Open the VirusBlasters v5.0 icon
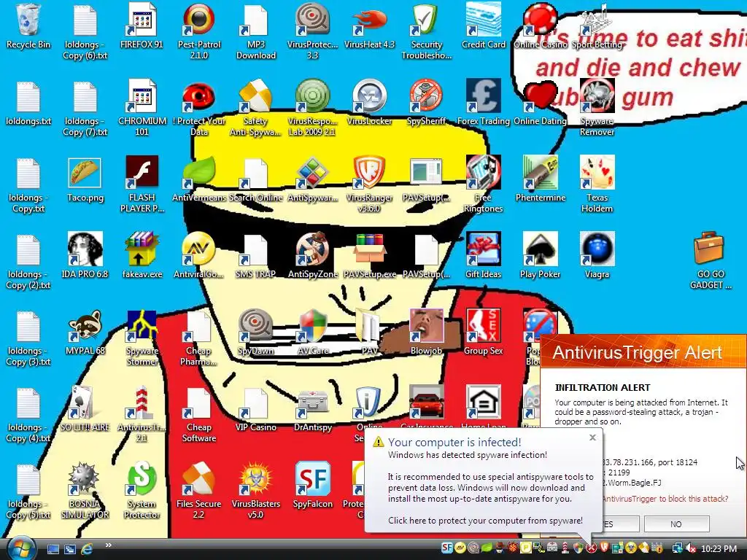This screenshot has width=747, height=560. click(256, 478)
